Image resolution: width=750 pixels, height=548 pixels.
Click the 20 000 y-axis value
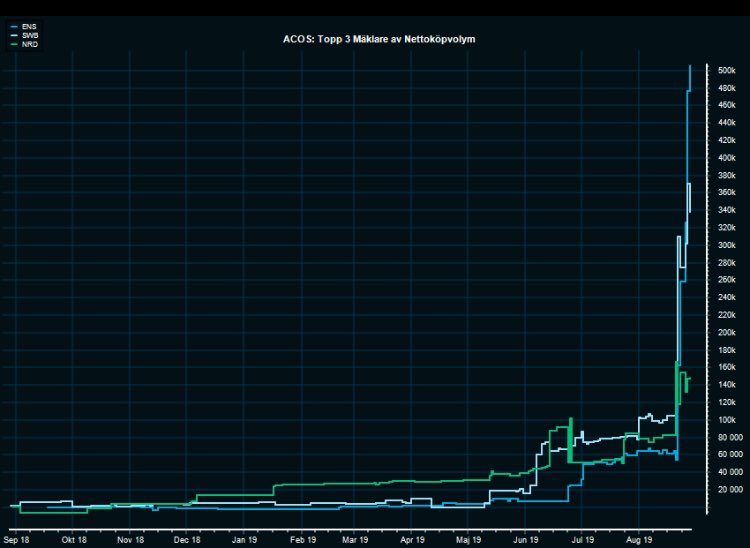[x=730, y=490]
